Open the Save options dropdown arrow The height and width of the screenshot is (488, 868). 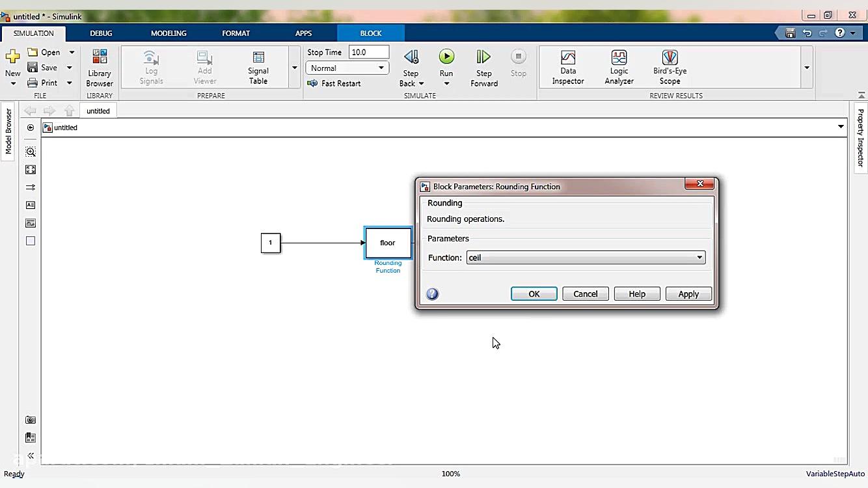click(70, 68)
